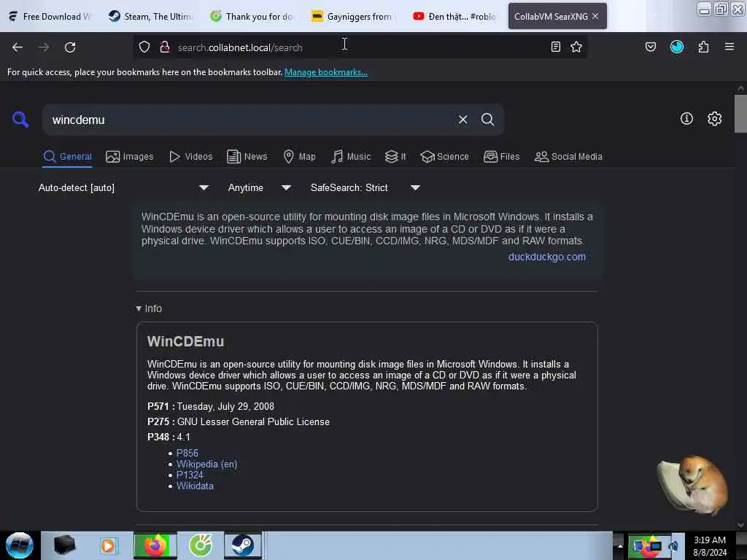Screen dimensions: 747x560
Task: Open the green WinCDEmu taskbar icon
Action: click(201, 545)
